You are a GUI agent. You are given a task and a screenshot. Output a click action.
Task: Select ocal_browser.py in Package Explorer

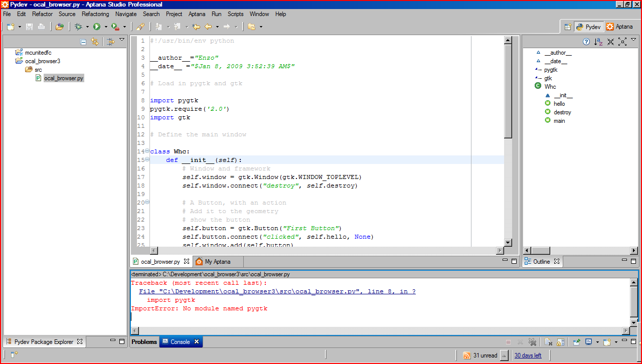pos(64,78)
